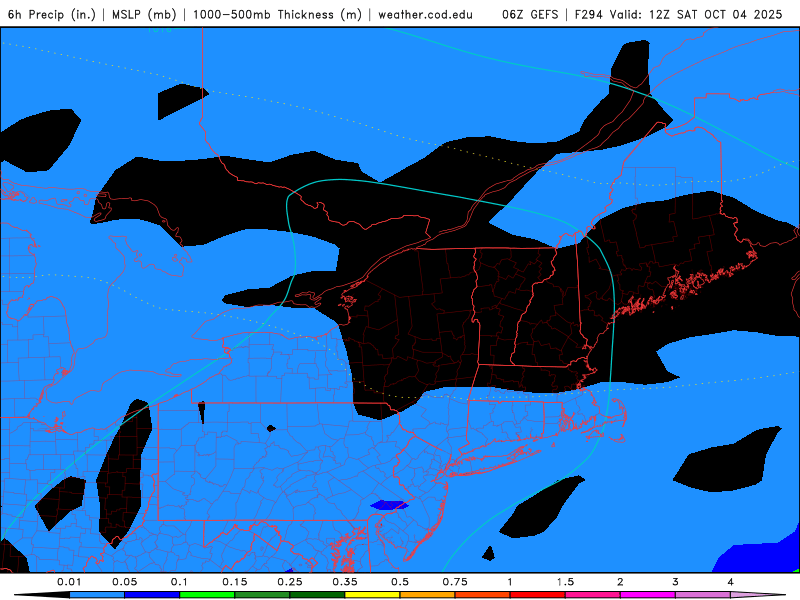Select the yellow 0.35–0.5 legend swatch
This screenshot has width=800, height=600.
pos(372,595)
